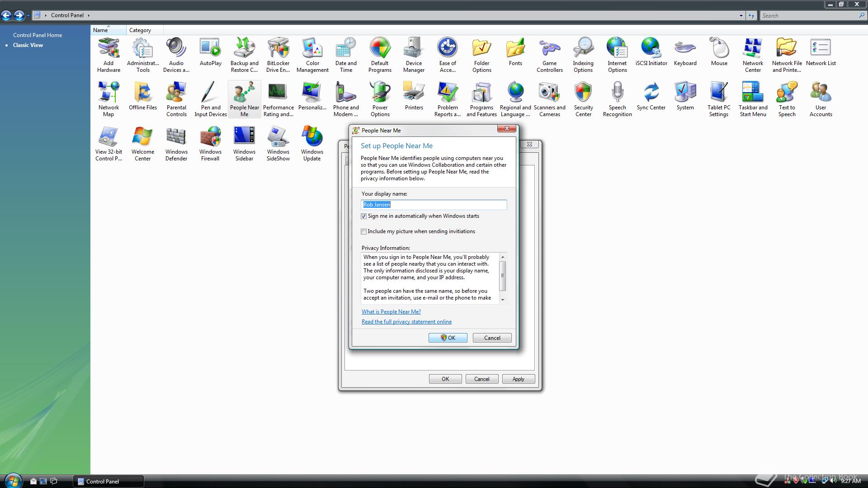Screen dimensions: 868x488
Task: Sort by the Name column header
Action: (x=100, y=30)
